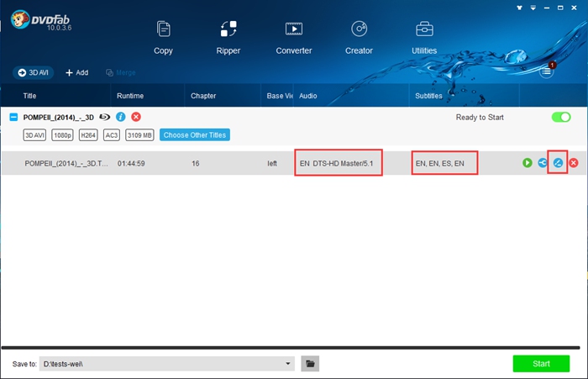Open advanced settings for the title
The height and width of the screenshot is (379, 588).
543,162
